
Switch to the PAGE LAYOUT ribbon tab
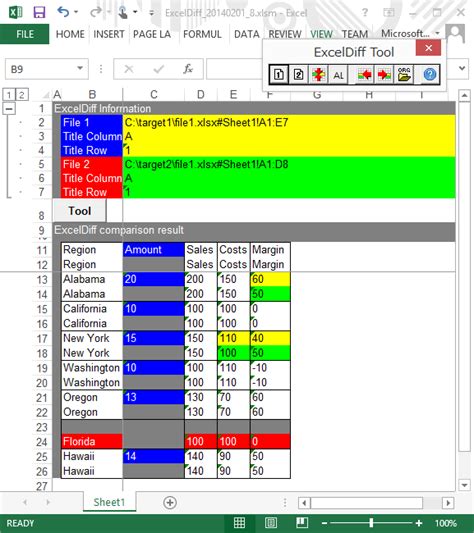click(152, 34)
